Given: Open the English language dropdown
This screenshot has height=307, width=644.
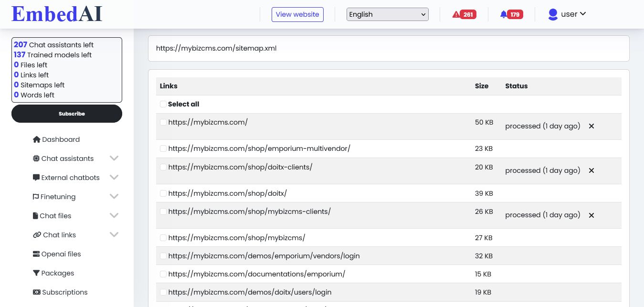Looking at the screenshot, I should [x=387, y=14].
